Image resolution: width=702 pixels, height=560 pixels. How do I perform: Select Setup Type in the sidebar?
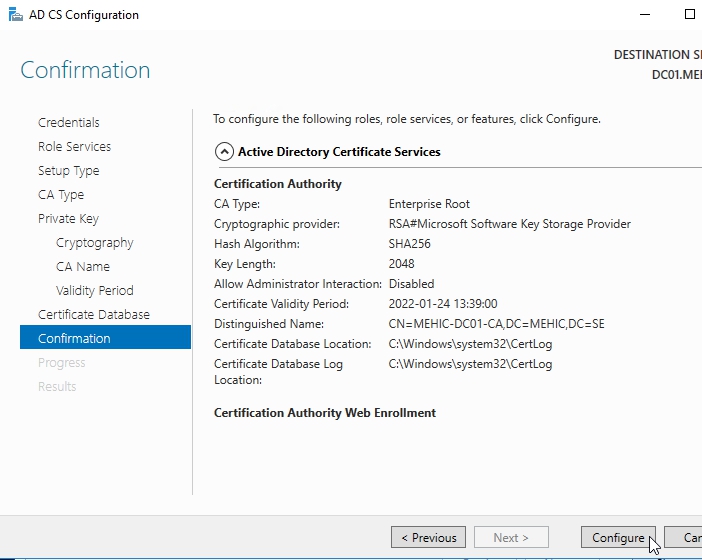[69, 171]
